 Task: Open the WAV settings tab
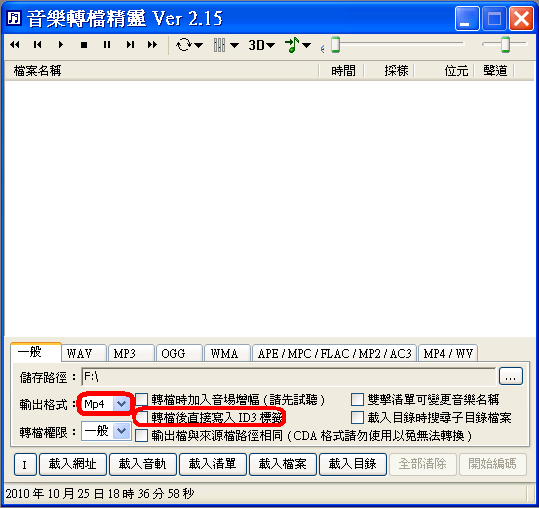pos(84,353)
